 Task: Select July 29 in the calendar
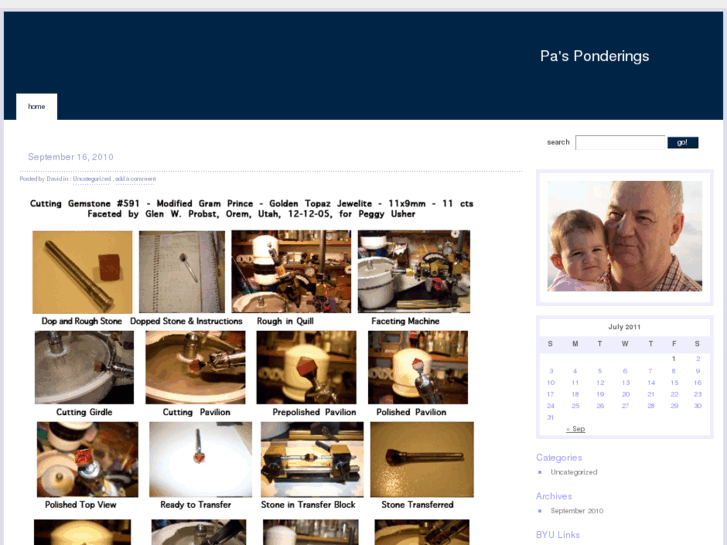click(674, 406)
